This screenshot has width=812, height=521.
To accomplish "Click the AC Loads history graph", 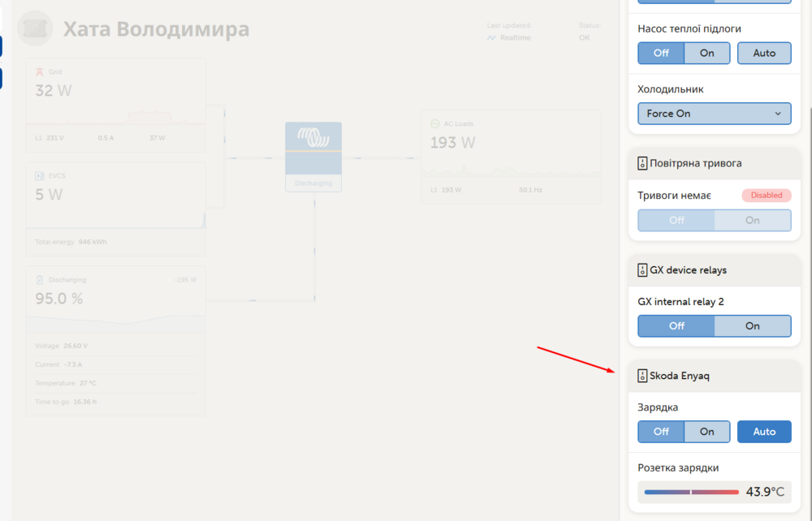I will point(511,169).
